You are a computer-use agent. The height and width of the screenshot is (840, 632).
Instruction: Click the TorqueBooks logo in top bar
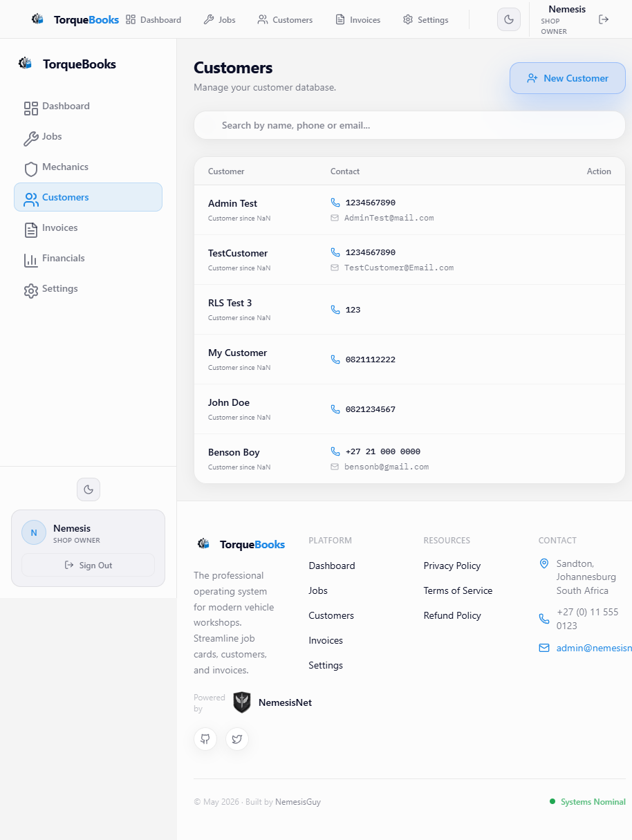tap(75, 19)
